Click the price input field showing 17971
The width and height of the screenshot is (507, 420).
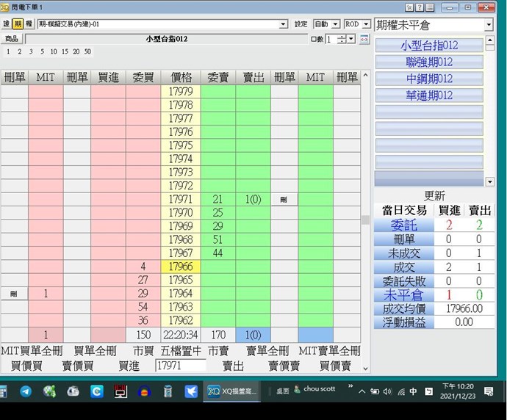(x=181, y=365)
